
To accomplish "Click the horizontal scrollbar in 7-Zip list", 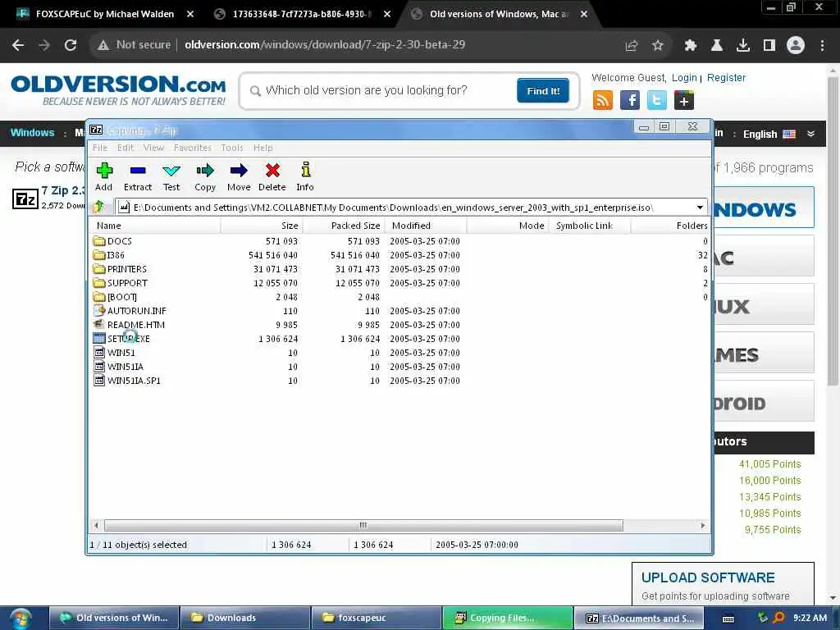I will 363,526.
